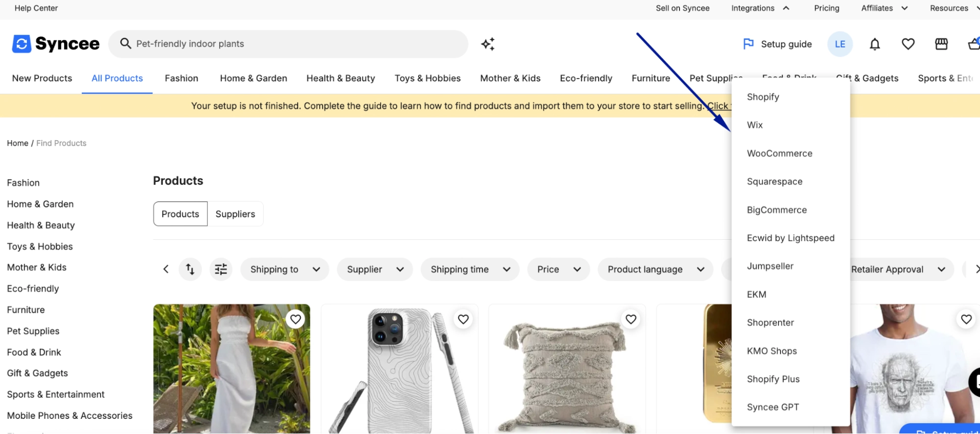The image size is (980, 434).
Task: Open the white dress product thumbnail
Action: 231,369
